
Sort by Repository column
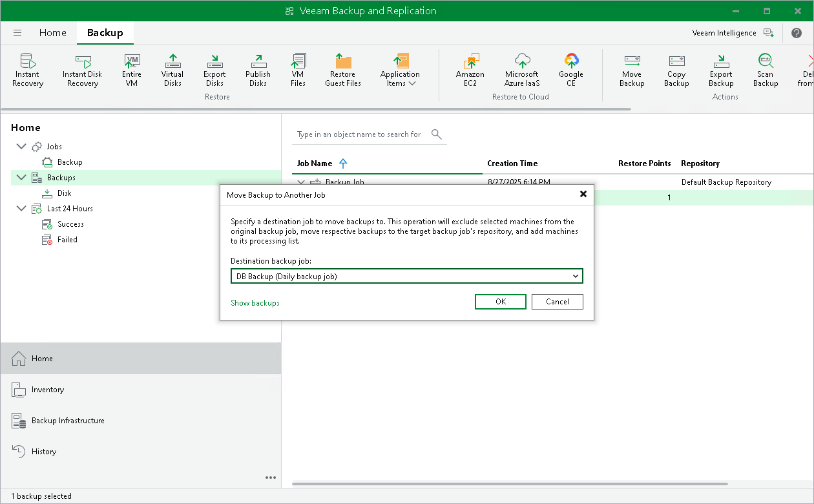pyautogui.click(x=700, y=163)
